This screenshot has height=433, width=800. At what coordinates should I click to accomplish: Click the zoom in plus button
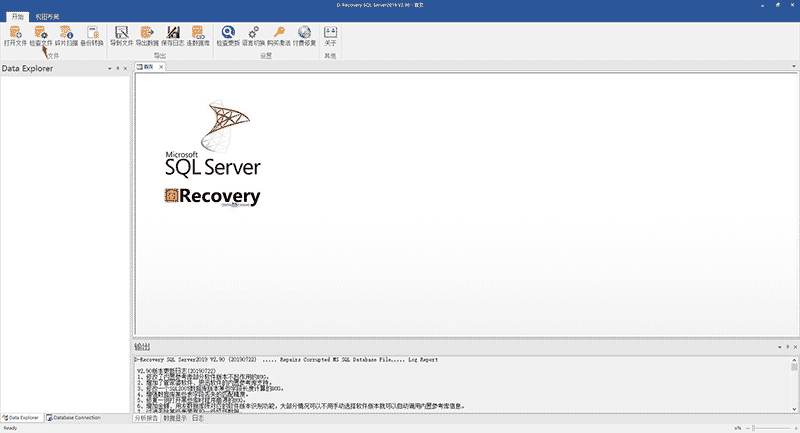coord(795,428)
